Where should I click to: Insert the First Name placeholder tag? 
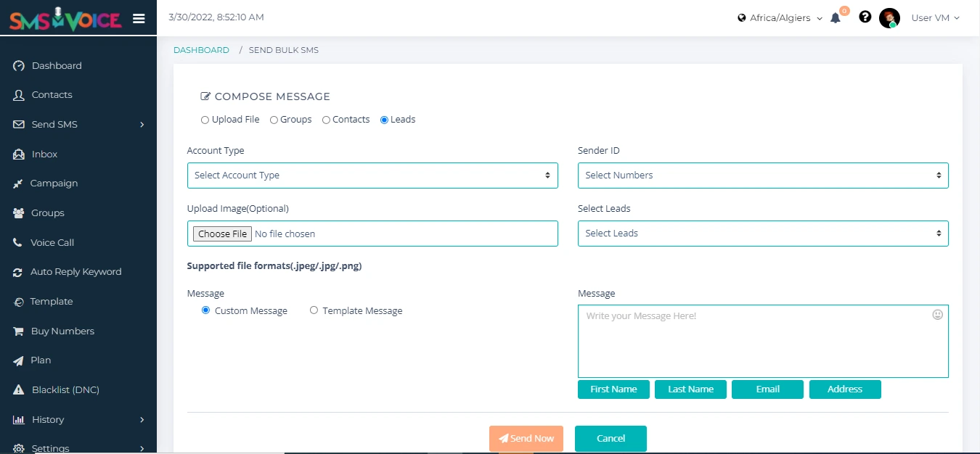(613, 389)
